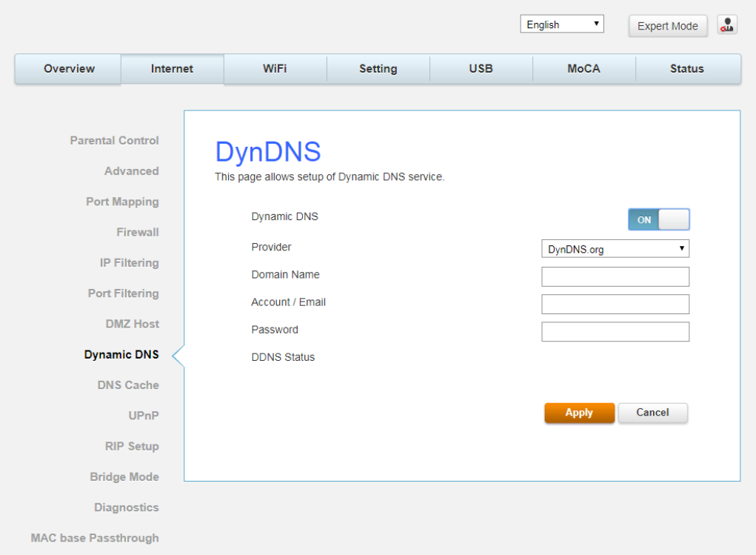Screen dimensions: 756x555
Task: Click the user logout icon
Action: point(726,25)
